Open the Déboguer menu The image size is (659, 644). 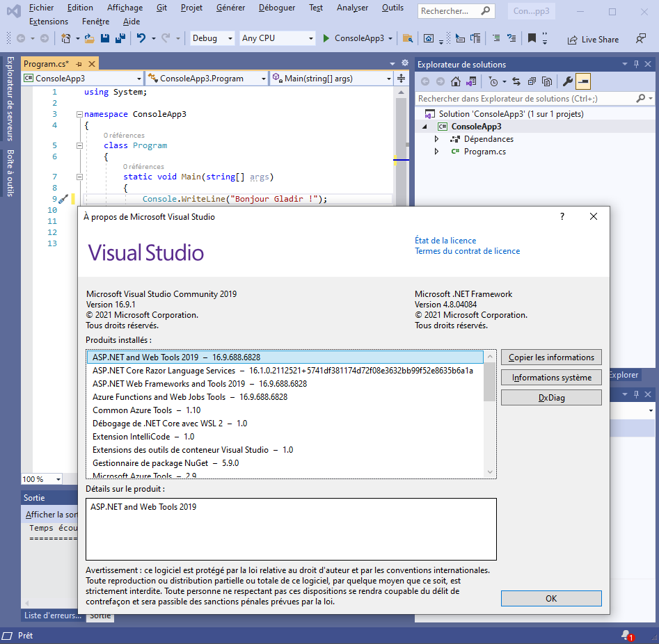point(276,8)
